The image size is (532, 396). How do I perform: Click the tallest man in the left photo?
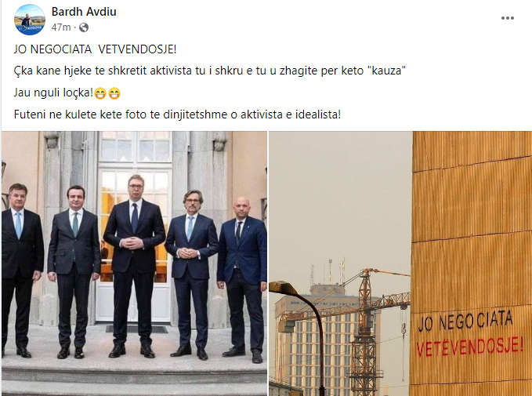point(134,267)
